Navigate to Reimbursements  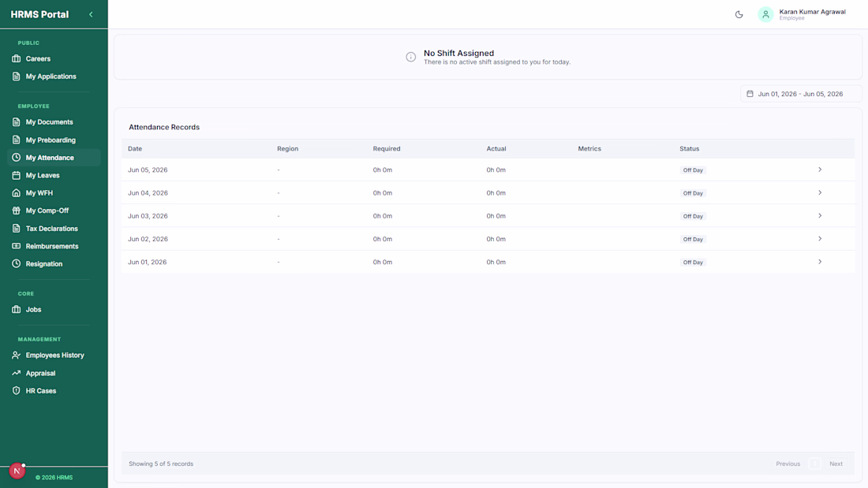tap(54, 246)
